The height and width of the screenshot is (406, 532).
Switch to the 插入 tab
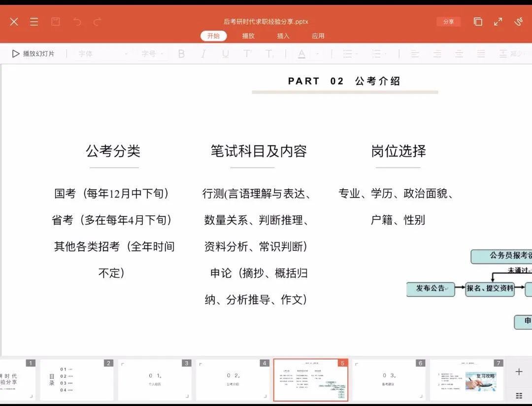[x=283, y=36]
